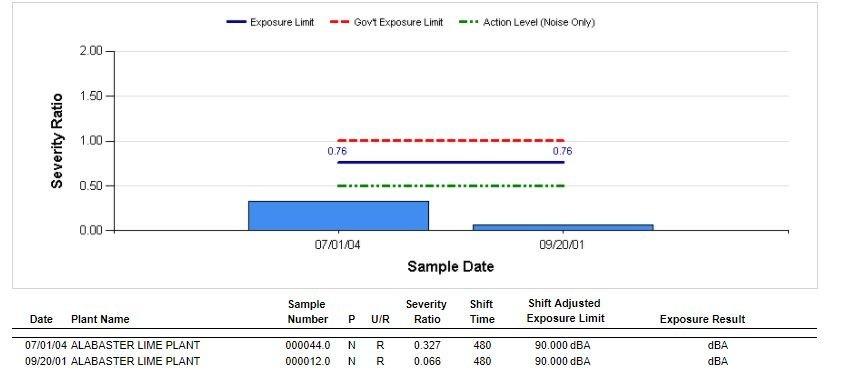
Task: Click severity ratio value 0.327
Action: point(427,345)
